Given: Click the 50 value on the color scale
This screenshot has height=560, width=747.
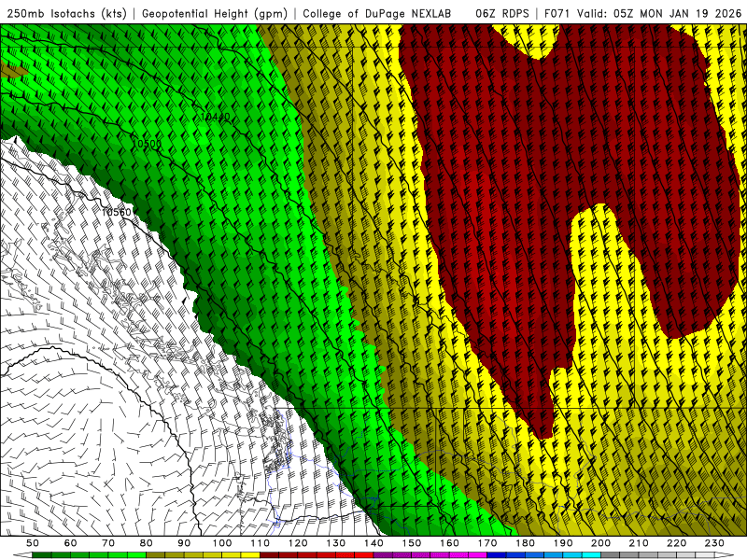Looking at the screenshot, I should point(33,543).
